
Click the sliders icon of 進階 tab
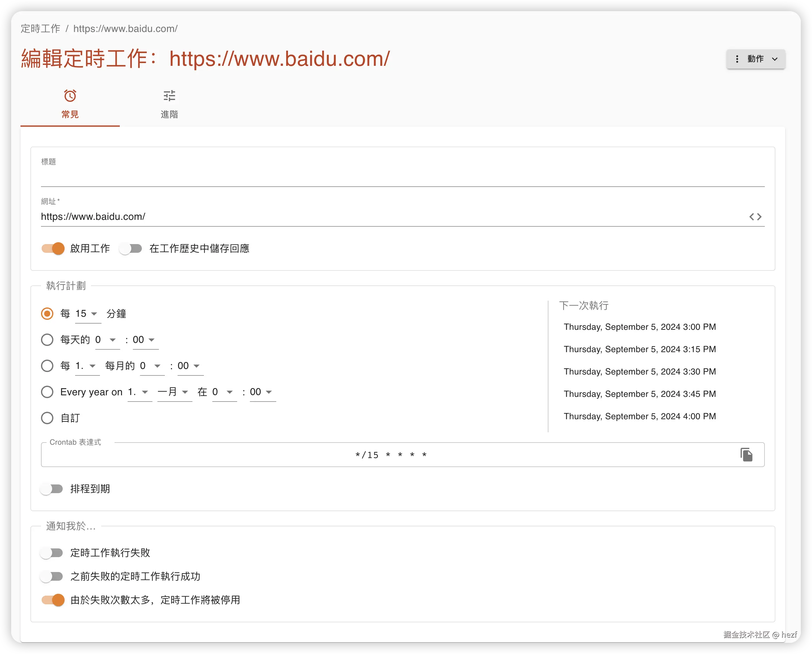click(x=169, y=96)
